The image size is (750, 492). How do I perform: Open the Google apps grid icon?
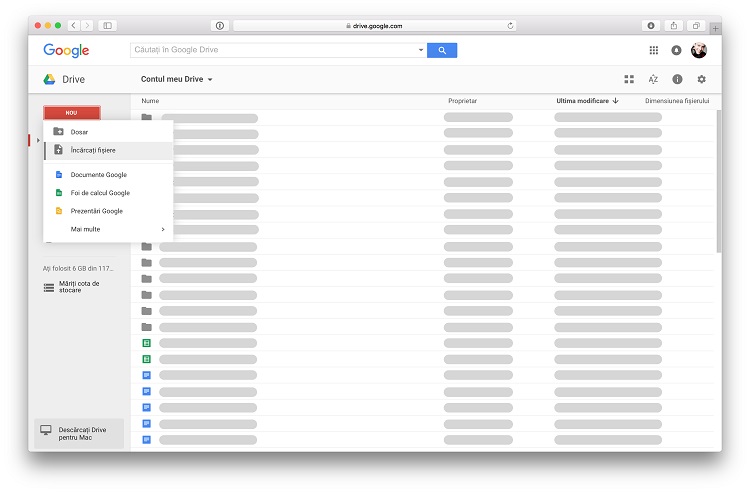pyautogui.click(x=654, y=50)
